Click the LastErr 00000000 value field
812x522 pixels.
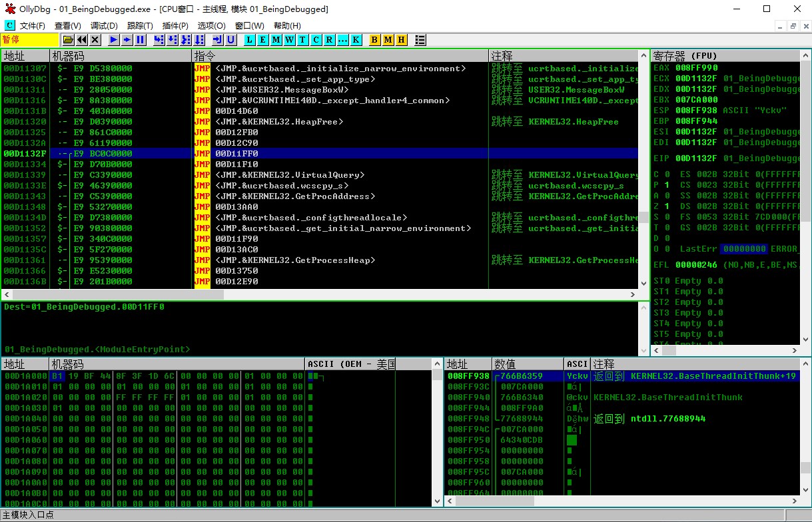coord(743,249)
